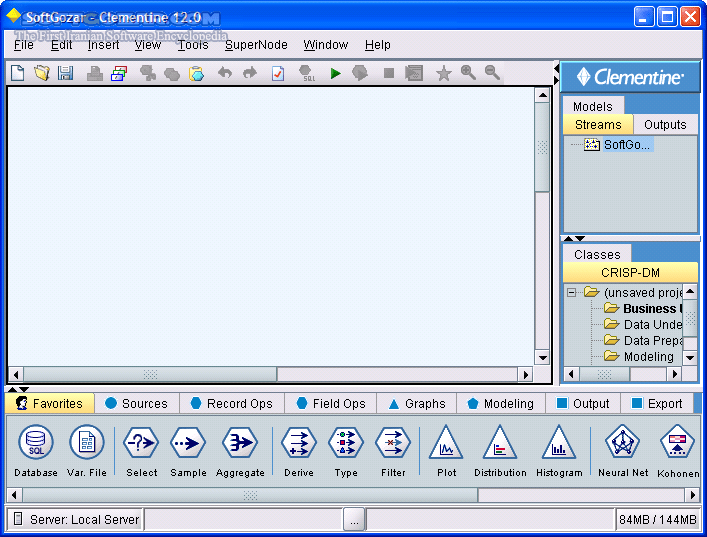Choose the Derive field node

(x=298, y=450)
